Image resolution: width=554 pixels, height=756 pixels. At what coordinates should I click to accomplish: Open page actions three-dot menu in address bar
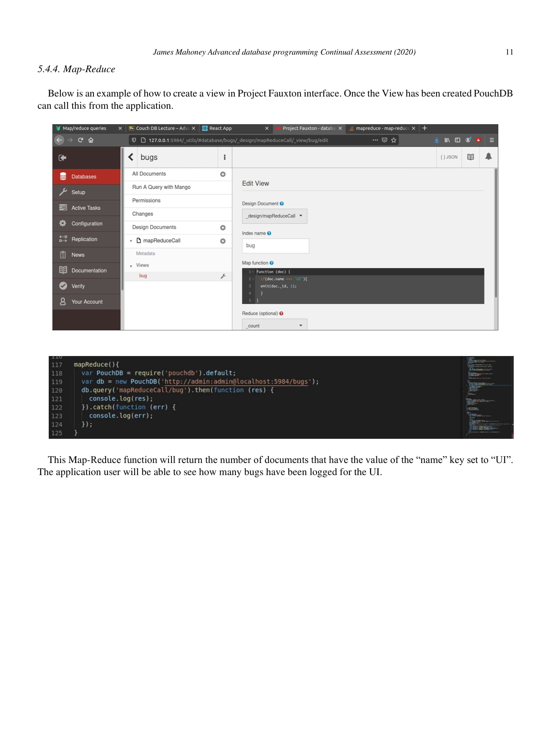375,140
